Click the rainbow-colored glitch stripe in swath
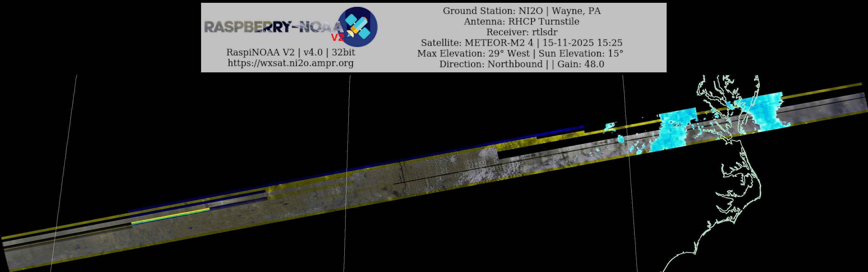 click(x=170, y=216)
